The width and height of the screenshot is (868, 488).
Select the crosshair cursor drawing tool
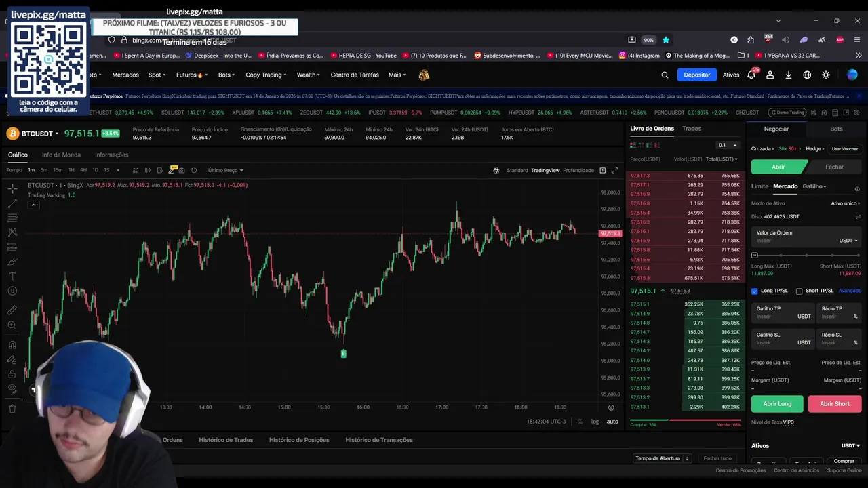click(x=12, y=189)
